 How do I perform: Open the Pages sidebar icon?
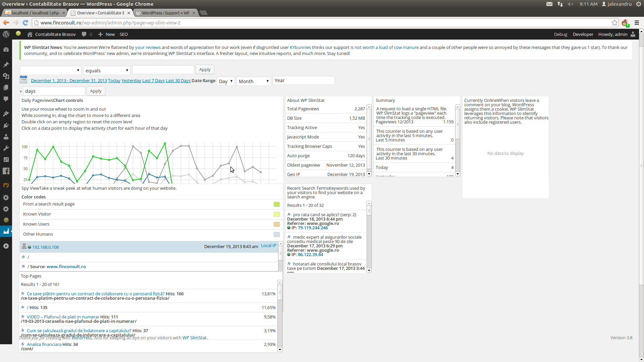tap(6, 87)
